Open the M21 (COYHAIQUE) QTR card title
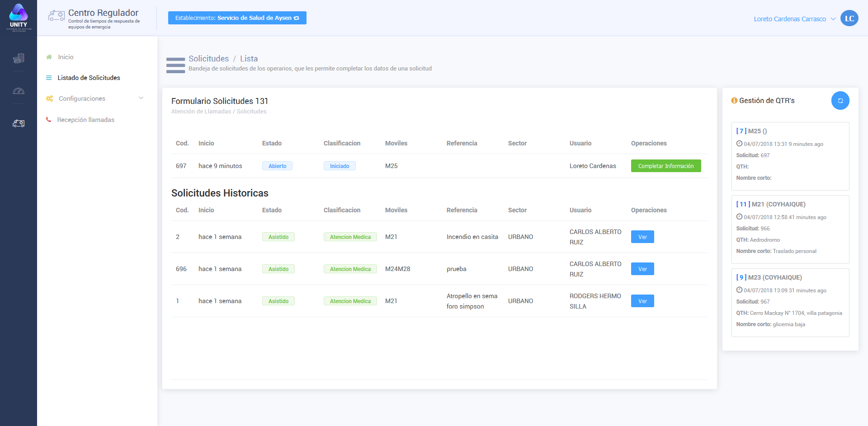 click(x=777, y=204)
